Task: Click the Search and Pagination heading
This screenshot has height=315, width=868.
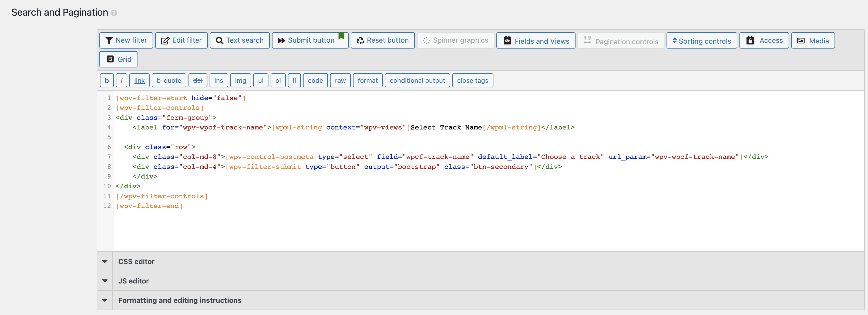Action: point(60,12)
